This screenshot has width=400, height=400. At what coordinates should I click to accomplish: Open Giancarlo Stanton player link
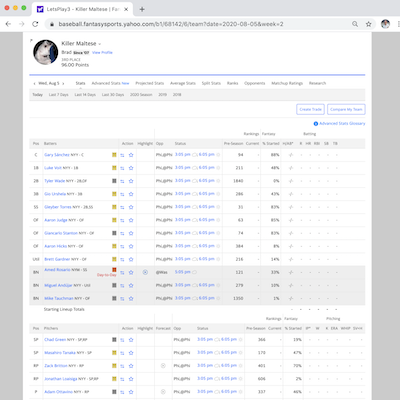[61, 233]
